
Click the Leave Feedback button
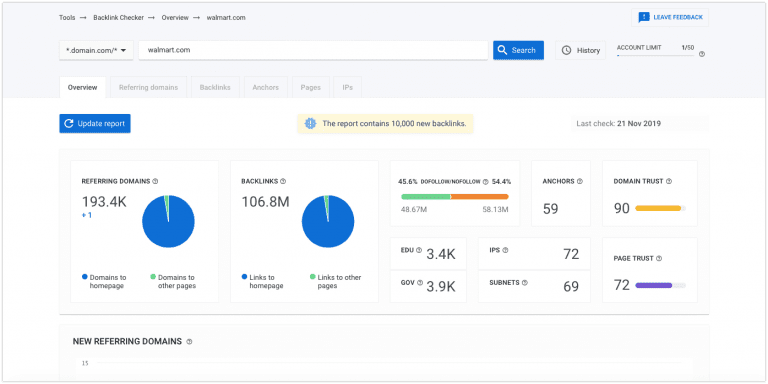point(670,17)
